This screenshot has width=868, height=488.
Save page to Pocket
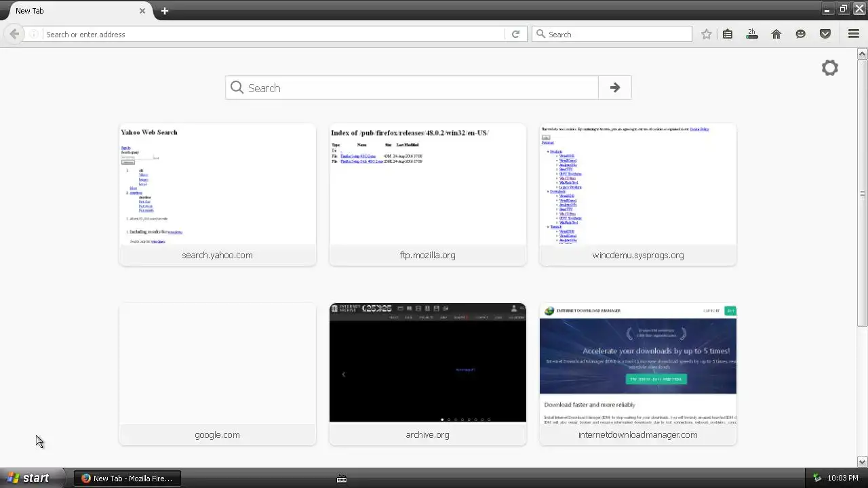pyautogui.click(x=825, y=34)
